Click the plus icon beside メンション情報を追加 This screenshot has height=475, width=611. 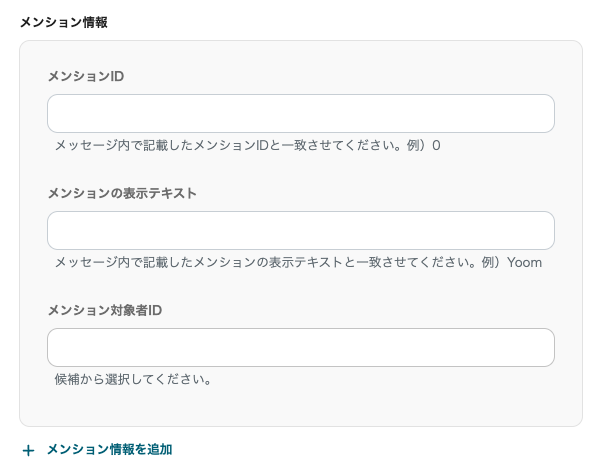tap(28, 451)
